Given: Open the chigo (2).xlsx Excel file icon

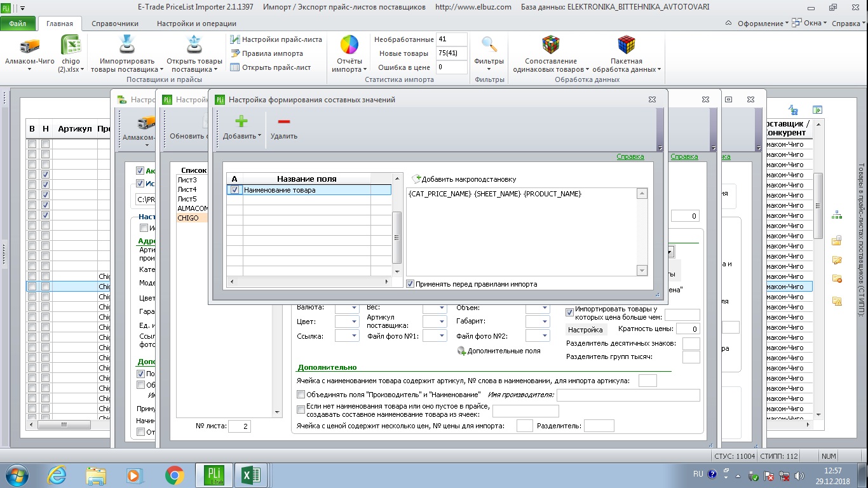Looking at the screenshot, I should click(70, 46).
